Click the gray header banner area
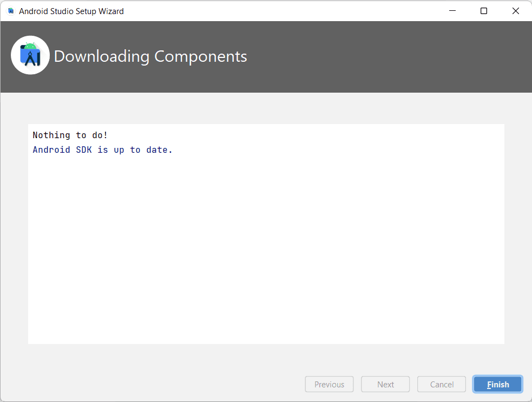The width and height of the screenshot is (532, 402). click(379, 56)
